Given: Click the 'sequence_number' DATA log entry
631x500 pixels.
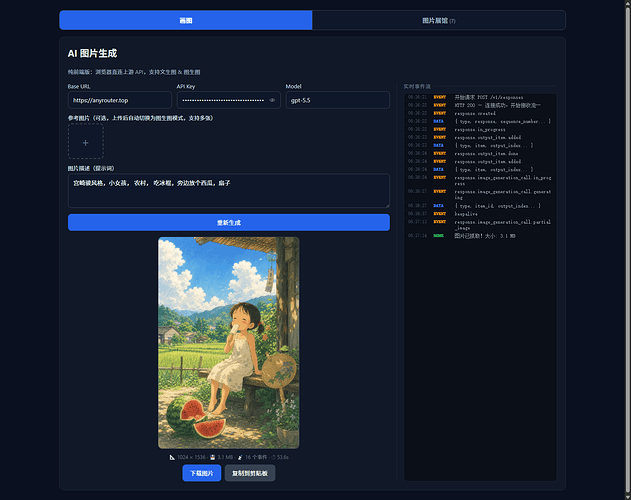Looking at the screenshot, I should 480,121.
